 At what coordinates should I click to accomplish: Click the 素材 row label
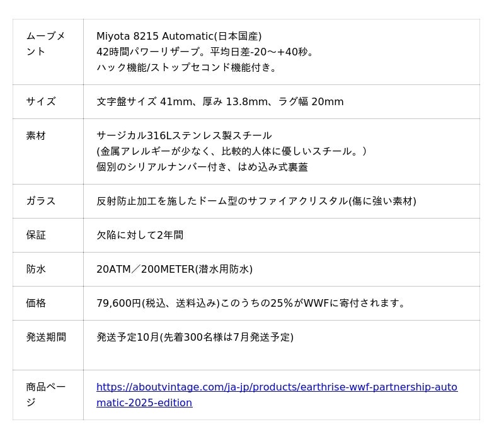(36, 136)
